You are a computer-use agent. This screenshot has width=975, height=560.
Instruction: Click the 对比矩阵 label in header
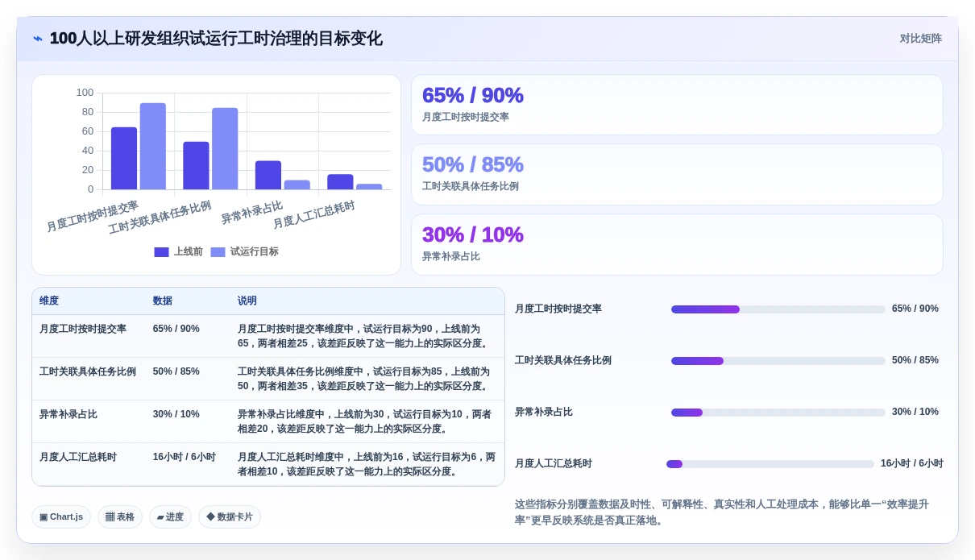[x=920, y=39]
